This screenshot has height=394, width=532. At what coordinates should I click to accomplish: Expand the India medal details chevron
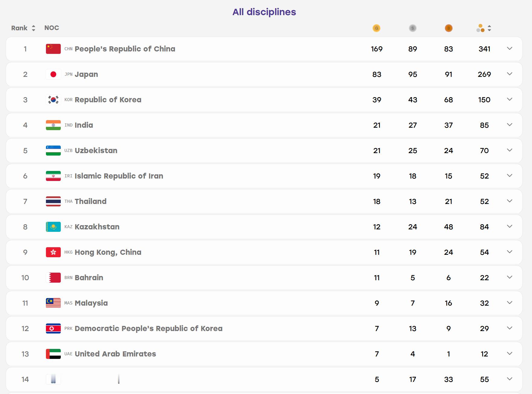pyautogui.click(x=510, y=125)
